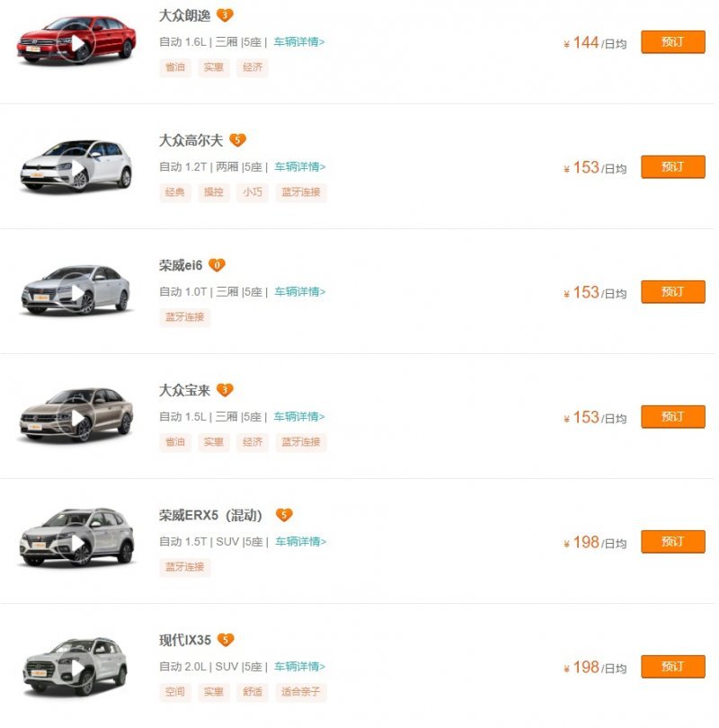The width and height of the screenshot is (719, 728).
Task: Book the 大众朗逸 with 预订 button
Action: (x=672, y=42)
